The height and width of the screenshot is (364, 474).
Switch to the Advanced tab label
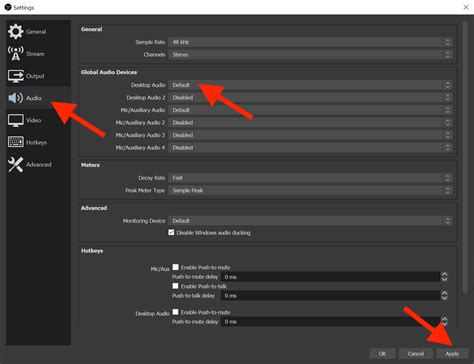[39, 165]
